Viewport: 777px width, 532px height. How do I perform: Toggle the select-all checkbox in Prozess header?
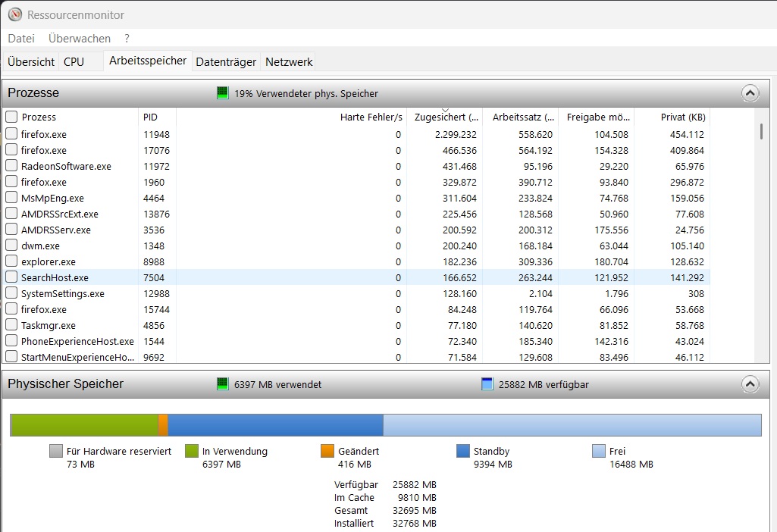[11, 117]
